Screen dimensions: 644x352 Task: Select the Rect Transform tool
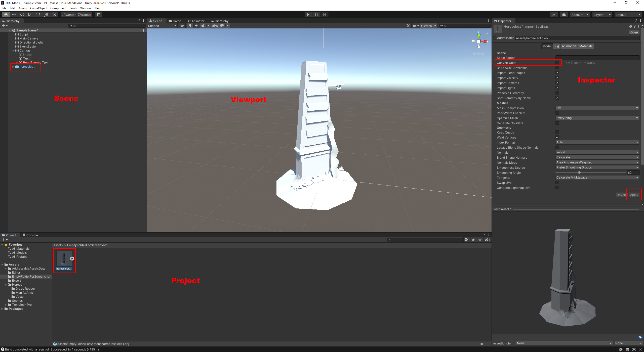[x=38, y=15]
